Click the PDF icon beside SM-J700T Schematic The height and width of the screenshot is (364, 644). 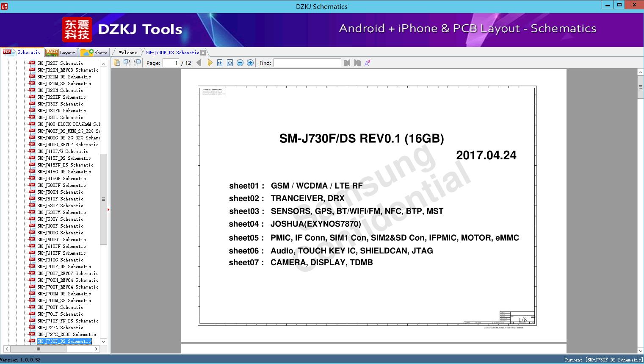(32, 307)
